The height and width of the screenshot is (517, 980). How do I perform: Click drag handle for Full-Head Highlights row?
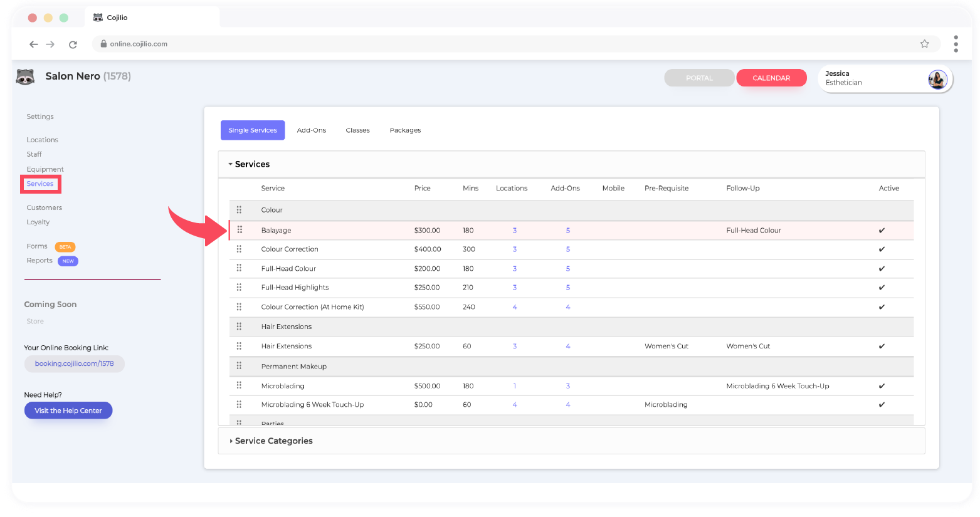point(239,287)
